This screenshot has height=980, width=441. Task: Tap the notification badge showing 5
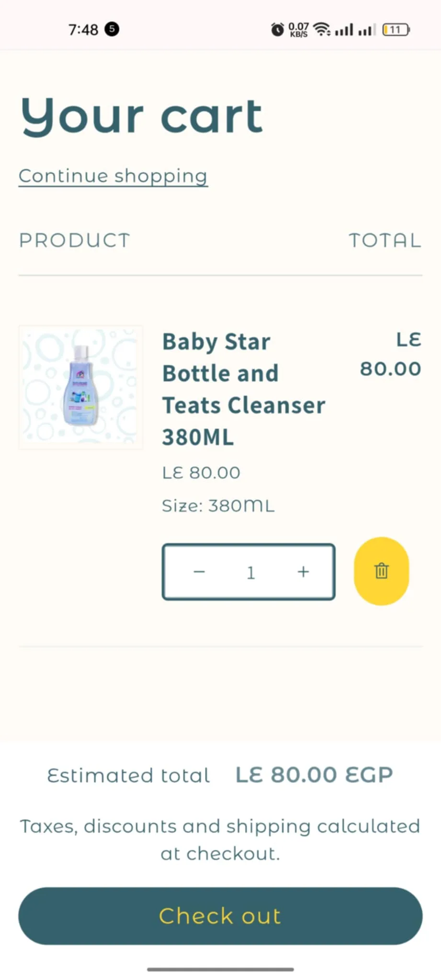(x=112, y=29)
